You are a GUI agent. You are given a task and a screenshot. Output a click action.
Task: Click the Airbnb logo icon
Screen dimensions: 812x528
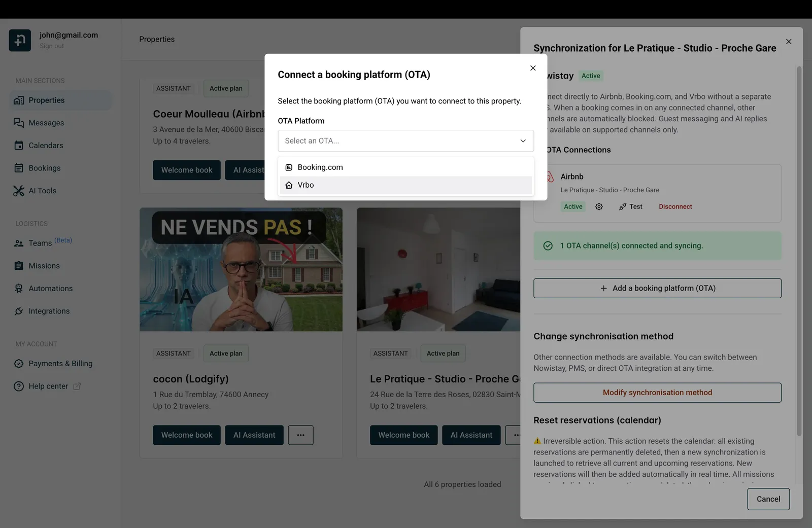click(550, 177)
